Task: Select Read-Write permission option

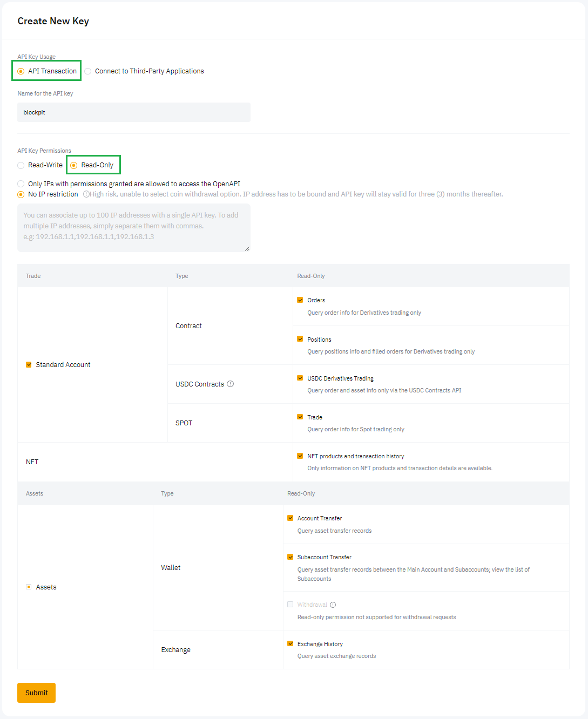Action: 21,165
